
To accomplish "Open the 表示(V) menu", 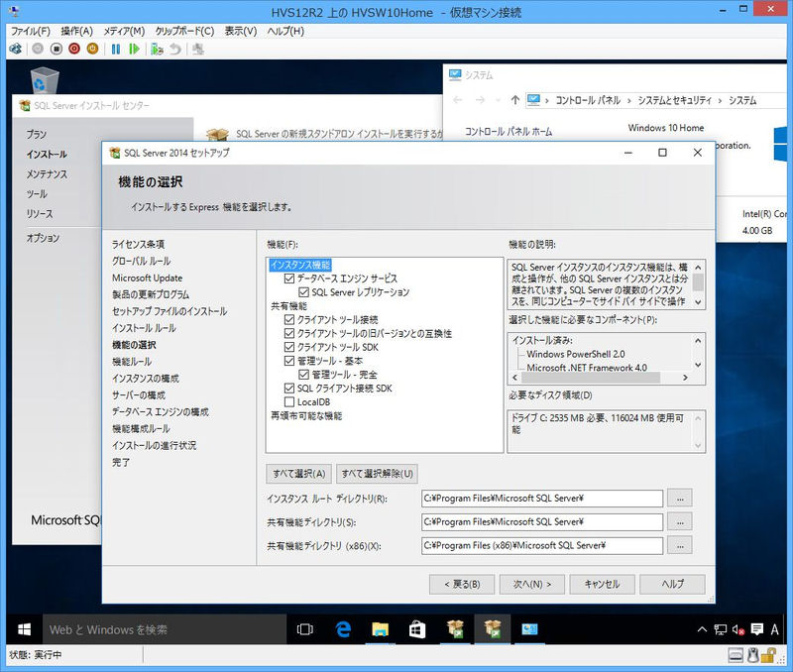I will pos(241,32).
